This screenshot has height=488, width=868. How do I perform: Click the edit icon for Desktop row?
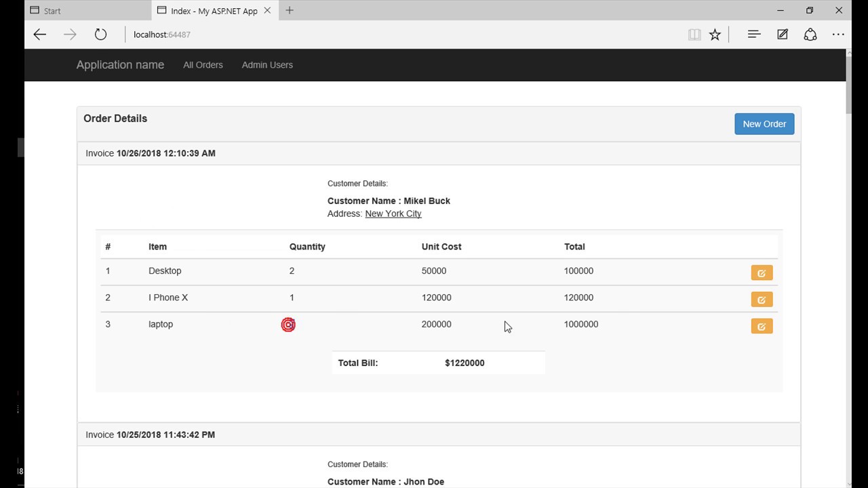point(762,272)
